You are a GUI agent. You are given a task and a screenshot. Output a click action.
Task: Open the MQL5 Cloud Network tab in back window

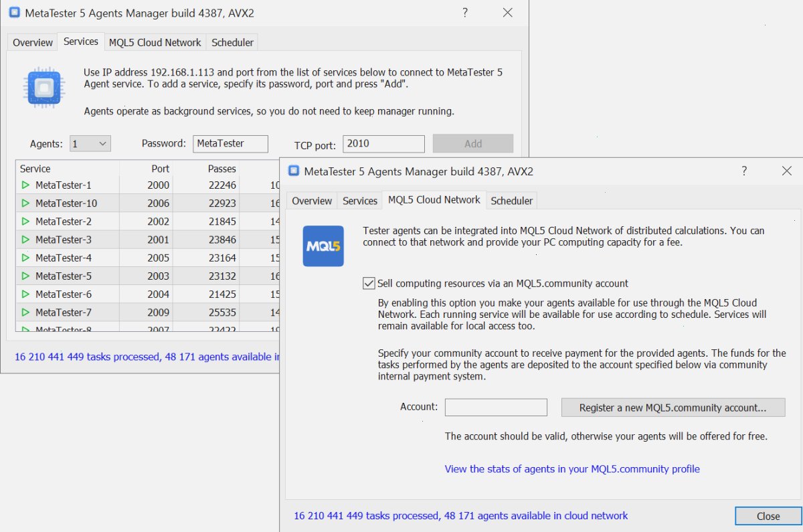pyautogui.click(x=155, y=42)
